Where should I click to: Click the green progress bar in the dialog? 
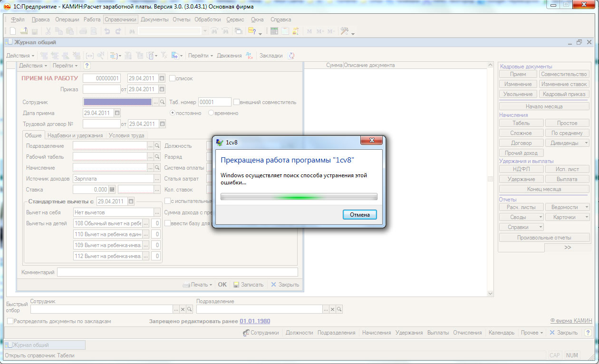pos(299,196)
